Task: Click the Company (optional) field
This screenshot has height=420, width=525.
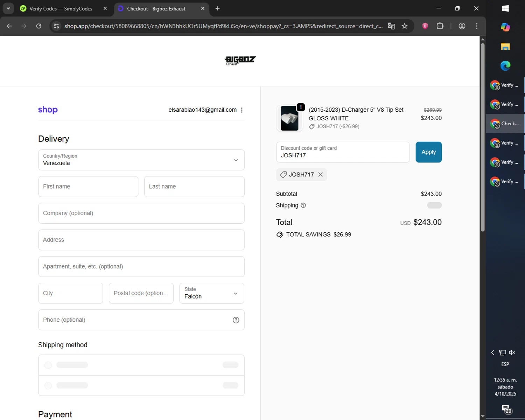Action: pos(141,213)
